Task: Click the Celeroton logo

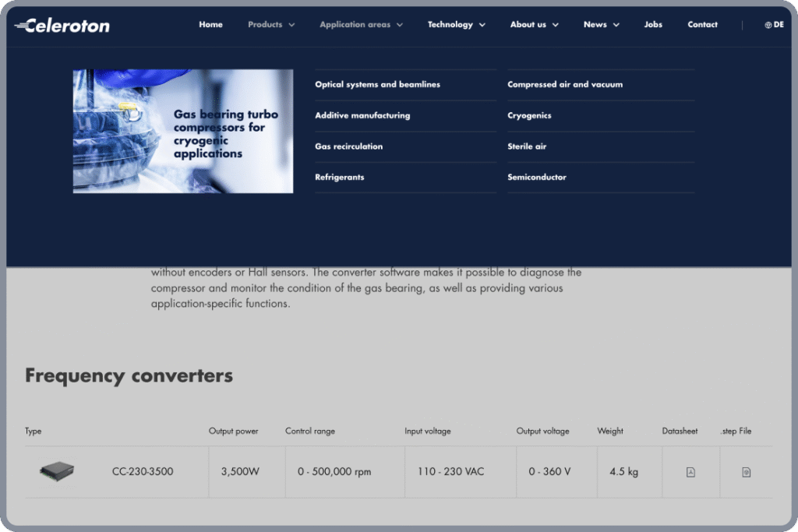Action: coord(62,25)
